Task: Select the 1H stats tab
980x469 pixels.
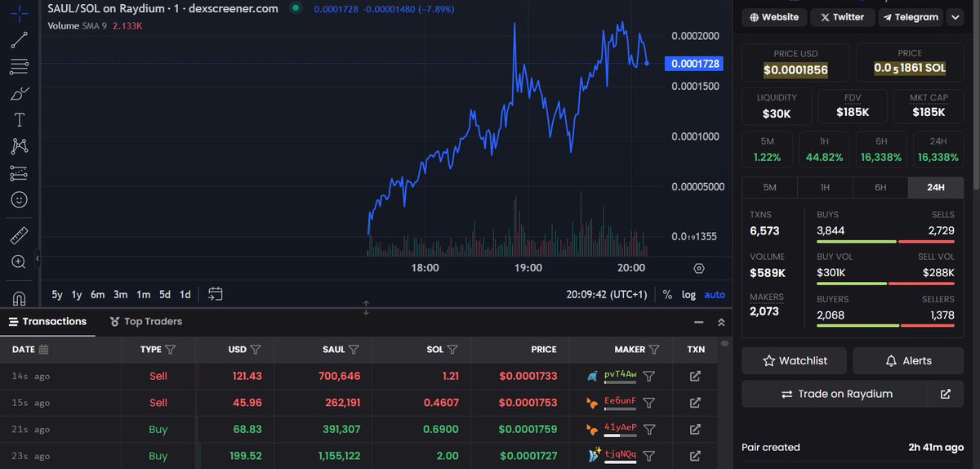Action: pyautogui.click(x=825, y=187)
